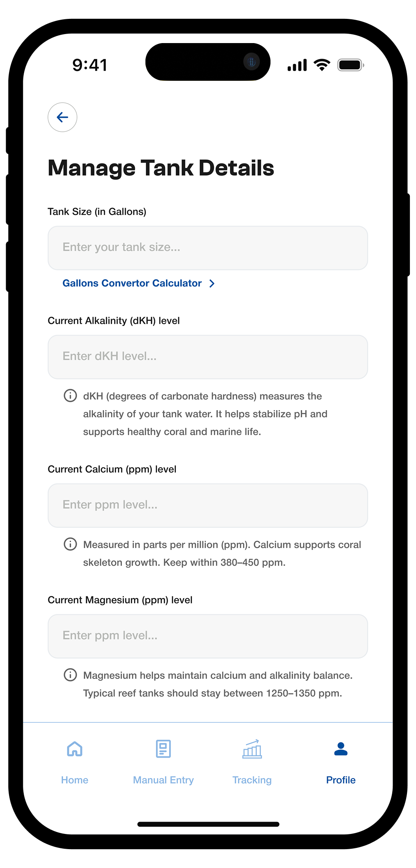Click the Calcium info icon

70,544
